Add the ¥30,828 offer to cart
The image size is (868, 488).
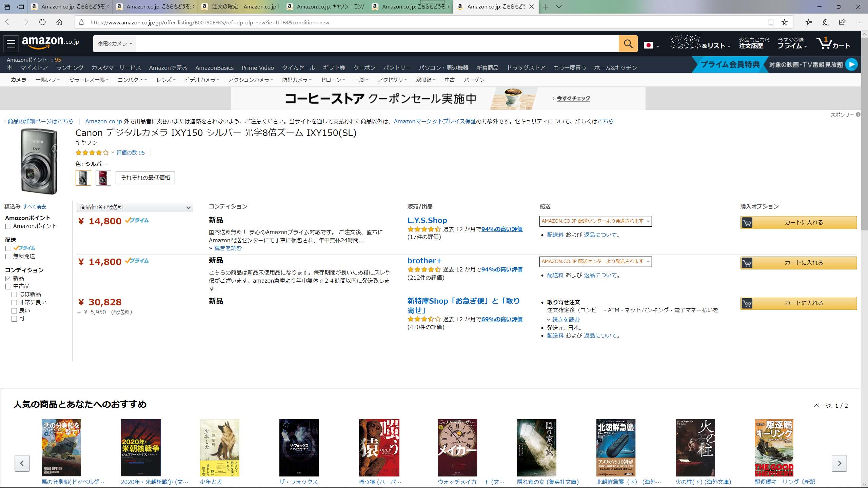click(798, 303)
